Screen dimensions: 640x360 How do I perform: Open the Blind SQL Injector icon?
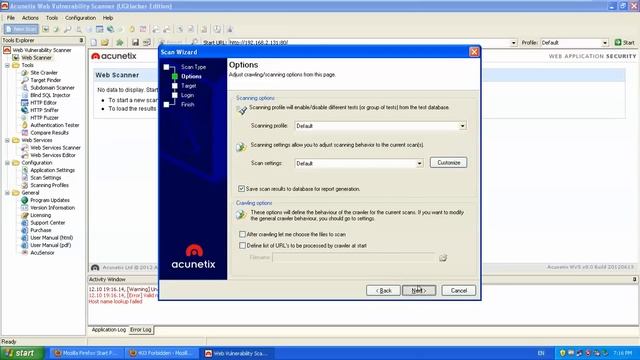[24, 95]
